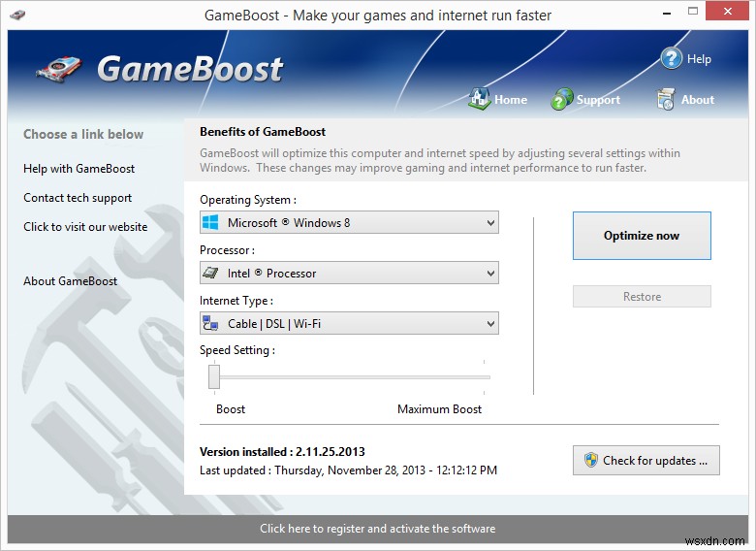Maximize the GameBoost window
The image size is (756, 551).
(693, 11)
